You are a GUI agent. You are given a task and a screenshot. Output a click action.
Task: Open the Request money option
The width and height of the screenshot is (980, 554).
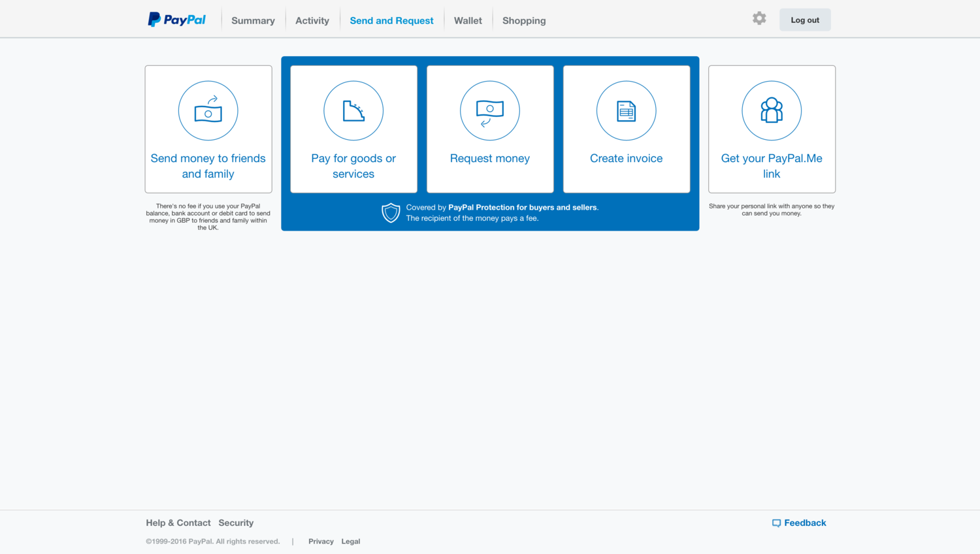click(490, 129)
